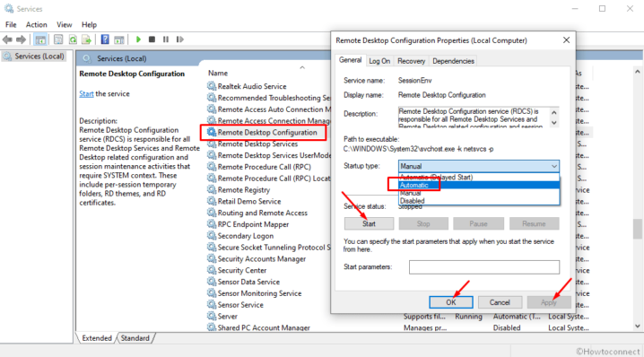Toggle the Show/Hide Action Pane icon
Screen dimensions: 644x357
click(x=119, y=39)
